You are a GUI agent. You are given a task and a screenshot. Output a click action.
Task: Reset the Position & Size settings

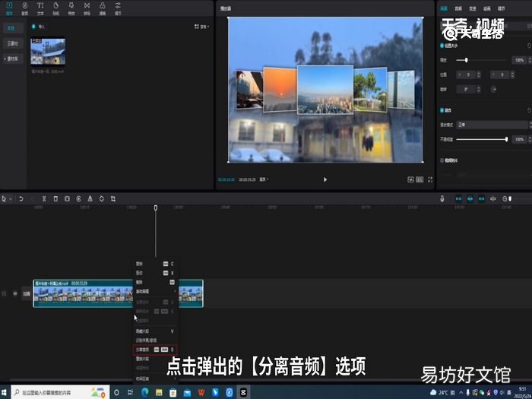pyautogui.click(x=529, y=46)
